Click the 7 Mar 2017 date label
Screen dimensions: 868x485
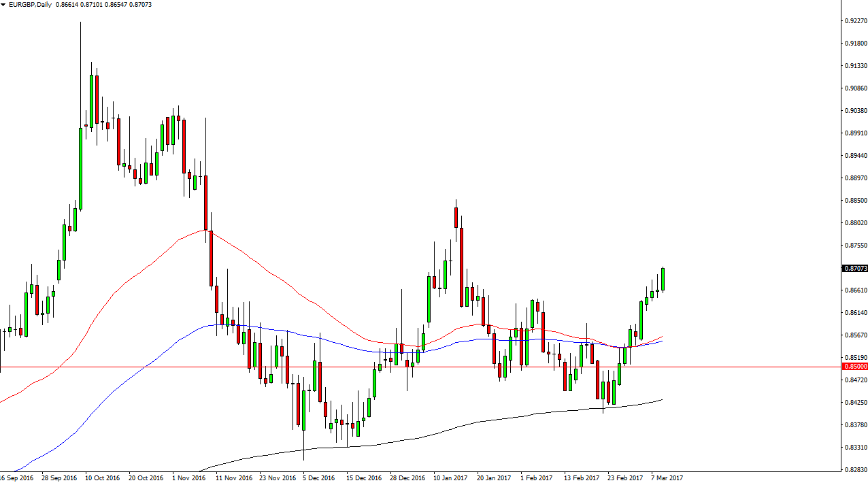(666, 478)
